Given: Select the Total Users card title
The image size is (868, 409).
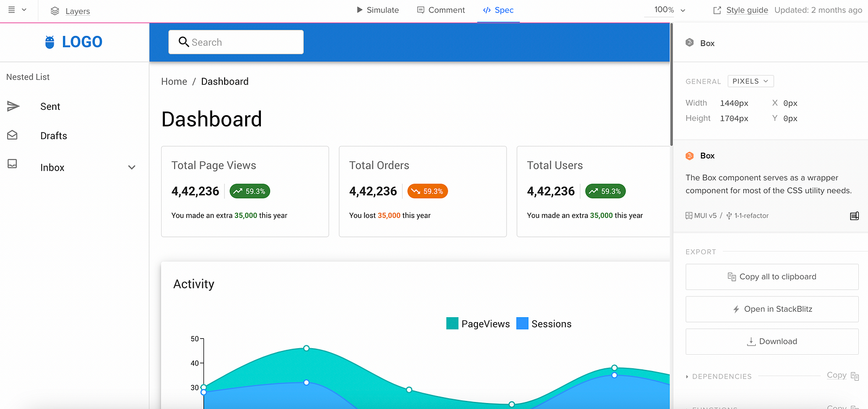Looking at the screenshot, I should pos(555,166).
